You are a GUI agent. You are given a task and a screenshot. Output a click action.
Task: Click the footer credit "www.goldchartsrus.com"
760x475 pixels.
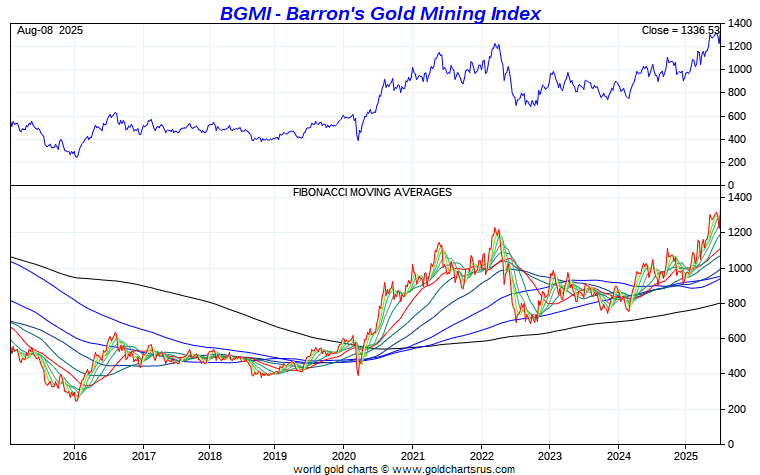tap(453, 469)
